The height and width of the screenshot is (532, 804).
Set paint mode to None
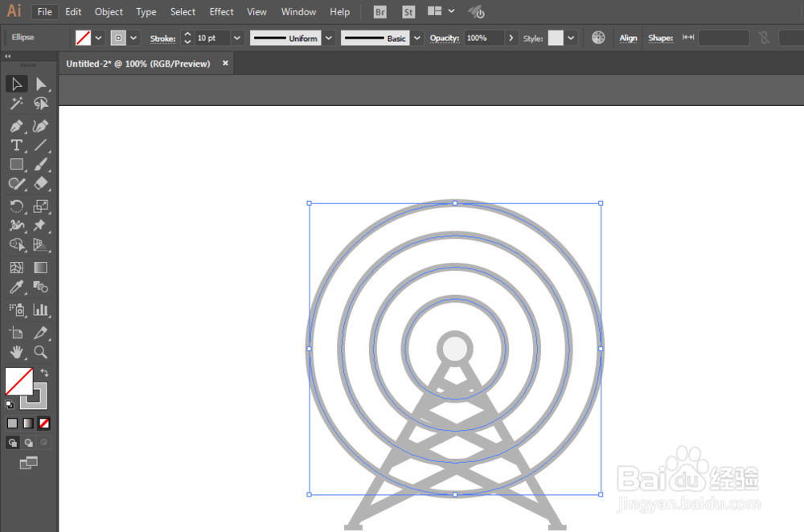pos(44,424)
